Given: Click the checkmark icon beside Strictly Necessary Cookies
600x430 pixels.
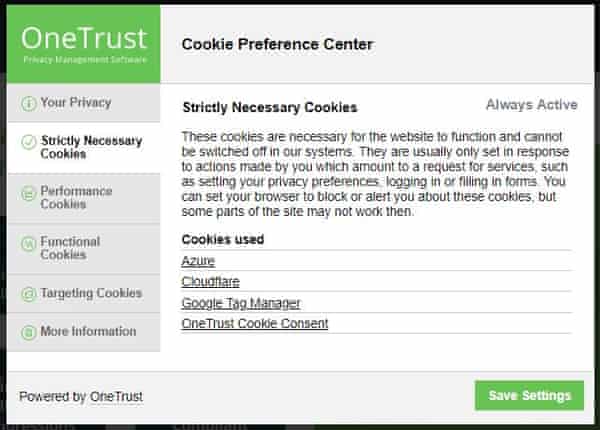Looking at the screenshot, I should click(x=29, y=142).
